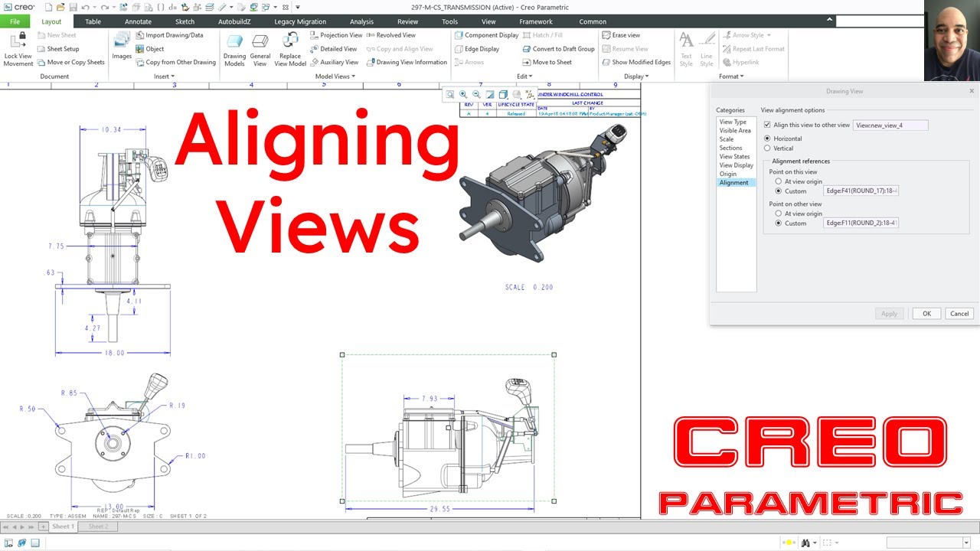Create a General View

pyautogui.click(x=260, y=50)
